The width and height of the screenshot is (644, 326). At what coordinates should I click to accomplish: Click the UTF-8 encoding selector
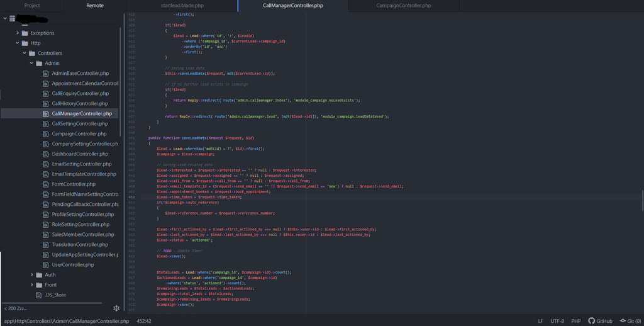(x=557, y=321)
